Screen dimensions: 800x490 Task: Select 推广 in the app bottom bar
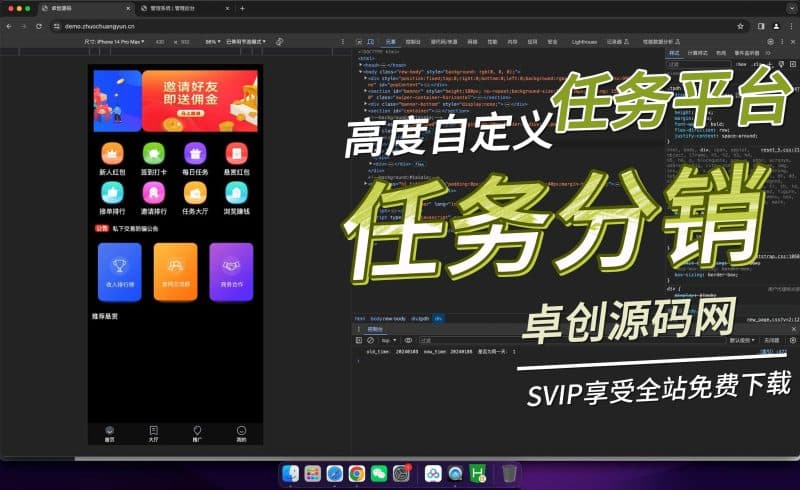coord(197,434)
